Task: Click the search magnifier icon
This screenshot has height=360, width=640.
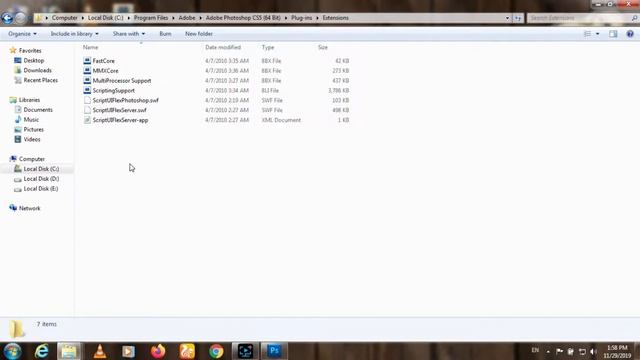Action: tap(634, 18)
